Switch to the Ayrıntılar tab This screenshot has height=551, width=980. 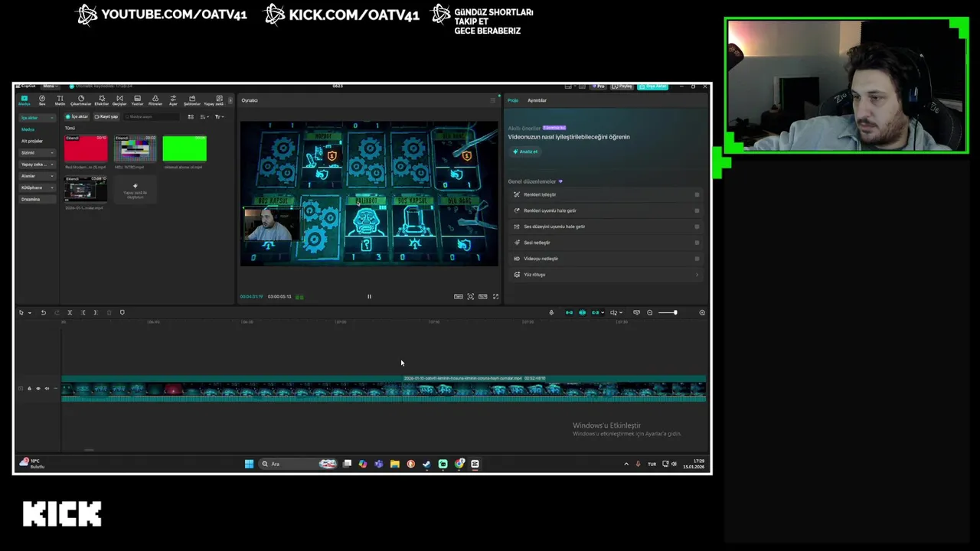point(537,100)
